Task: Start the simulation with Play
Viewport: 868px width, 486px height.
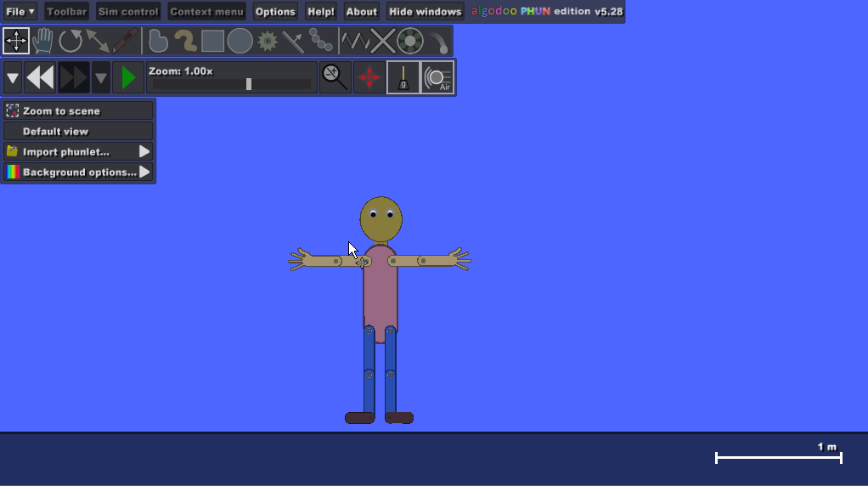Action: click(128, 77)
